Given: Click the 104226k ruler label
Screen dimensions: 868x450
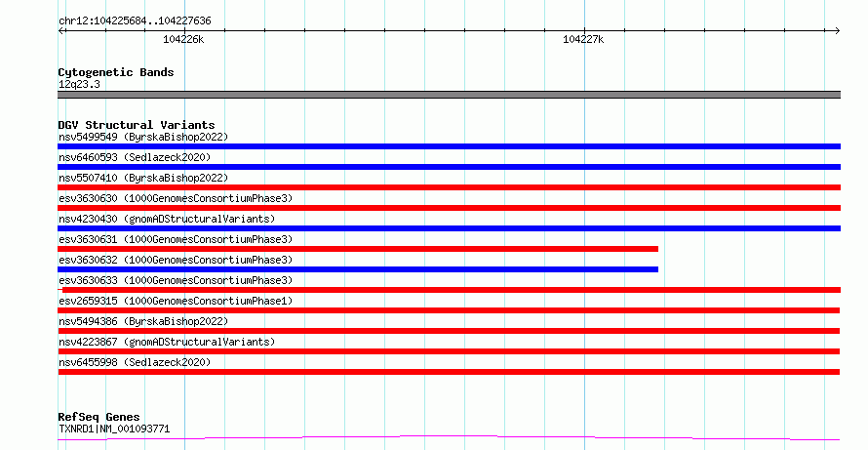Looking at the screenshot, I should coord(183,39).
